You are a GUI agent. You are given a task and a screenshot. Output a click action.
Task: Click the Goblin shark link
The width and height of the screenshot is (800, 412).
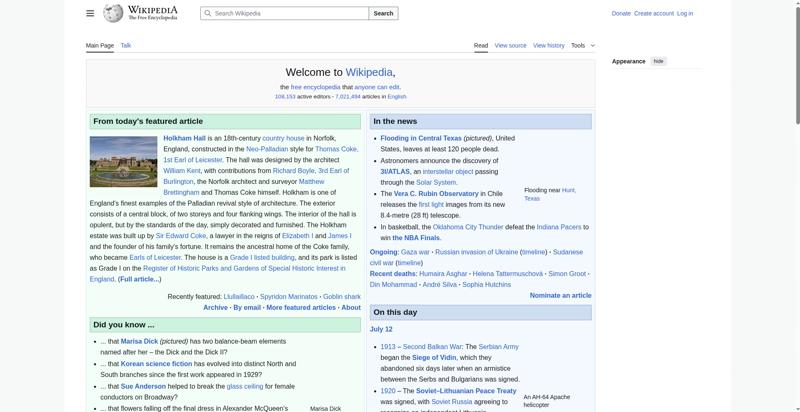342,297
